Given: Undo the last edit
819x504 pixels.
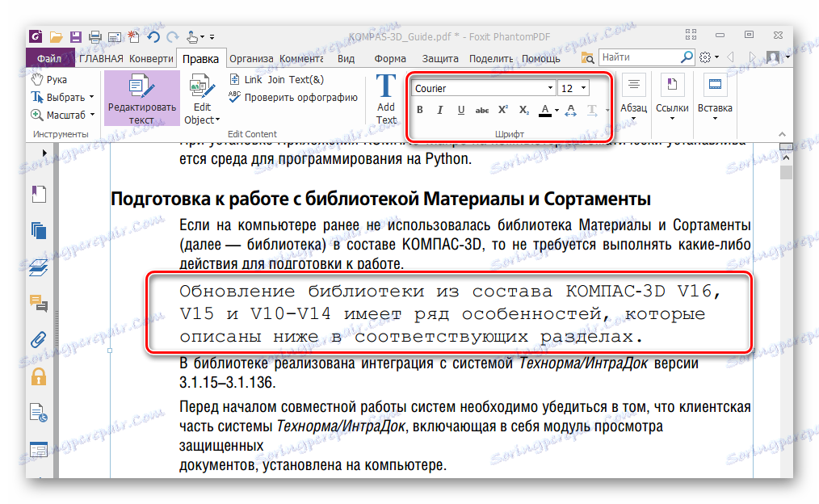Looking at the screenshot, I should (x=153, y=36).
